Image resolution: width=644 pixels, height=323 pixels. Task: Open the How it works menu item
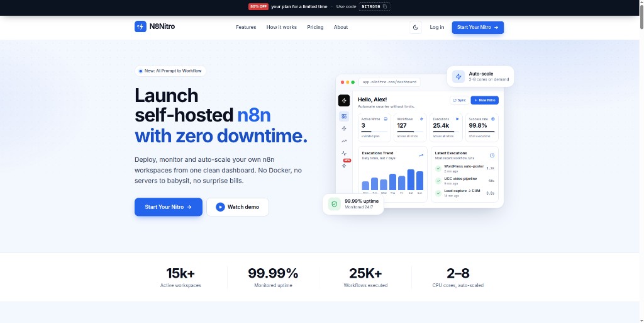click(x=281, y=27)
